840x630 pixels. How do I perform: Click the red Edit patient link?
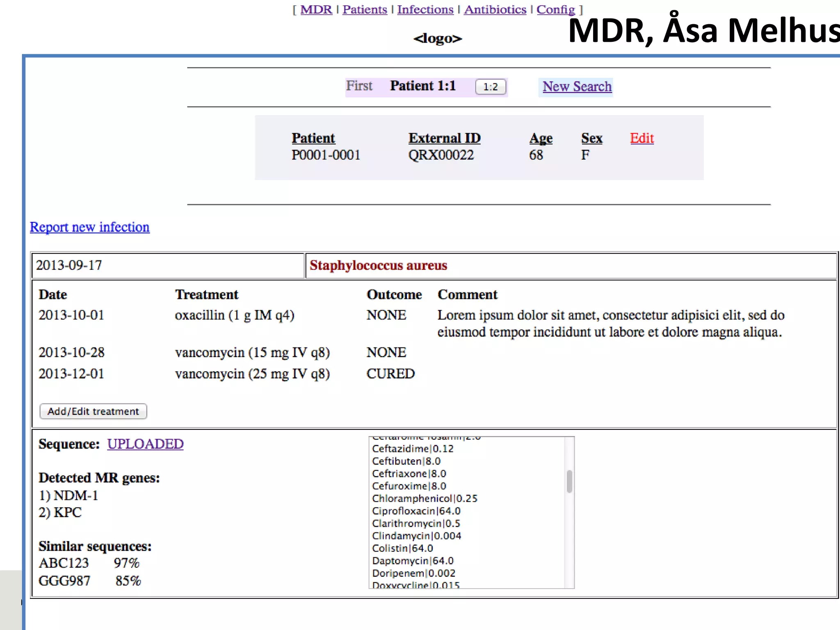pyautogui.click(x=641, y=138)
